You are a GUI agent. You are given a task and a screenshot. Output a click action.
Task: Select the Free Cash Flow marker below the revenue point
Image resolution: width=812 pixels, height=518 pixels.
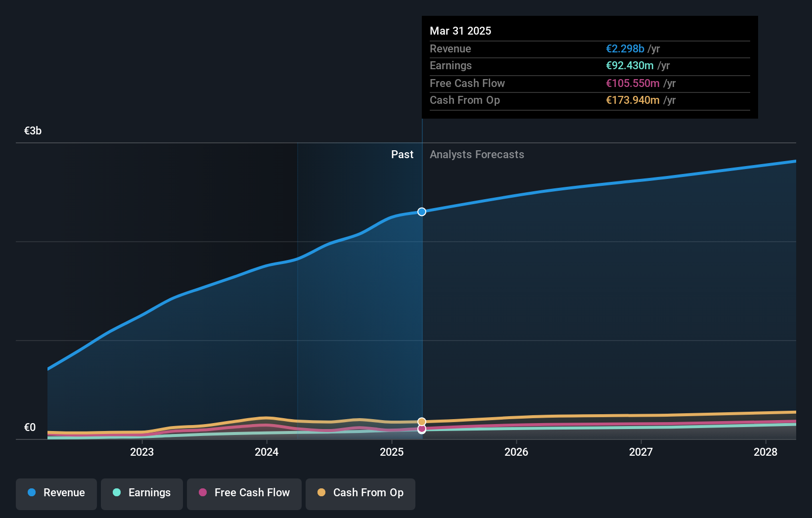(x=421, y=429)
